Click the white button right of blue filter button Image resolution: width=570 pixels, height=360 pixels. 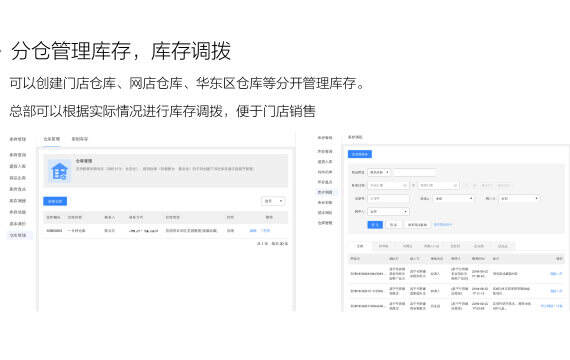[x=394, y=225]
